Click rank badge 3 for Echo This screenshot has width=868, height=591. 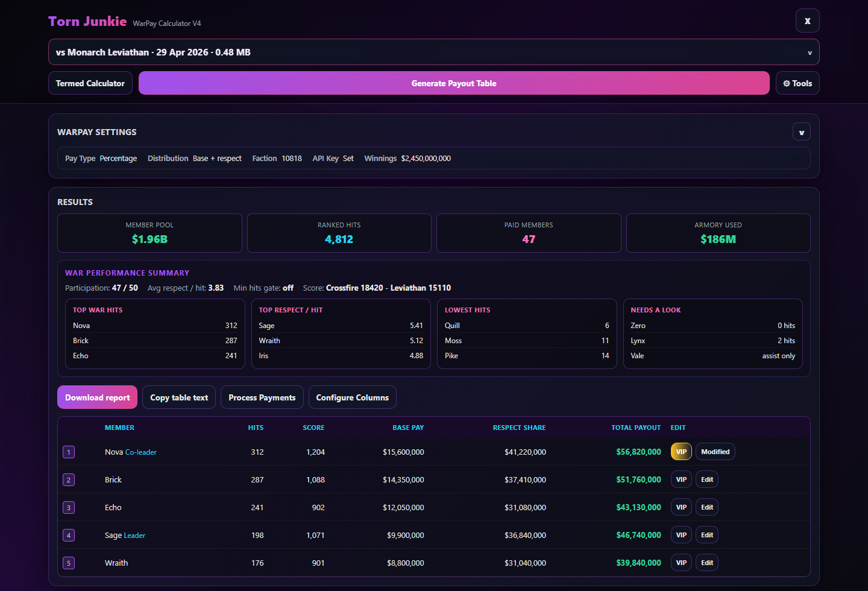coord(69,507)
